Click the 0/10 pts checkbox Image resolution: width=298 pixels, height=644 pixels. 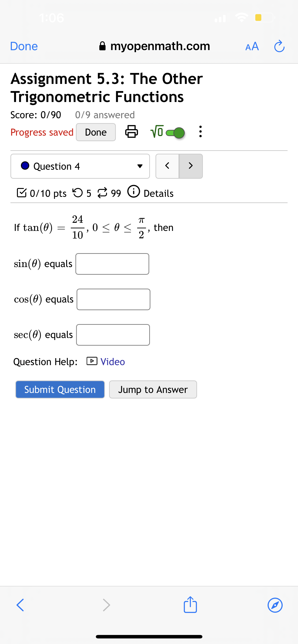(22, 192)
